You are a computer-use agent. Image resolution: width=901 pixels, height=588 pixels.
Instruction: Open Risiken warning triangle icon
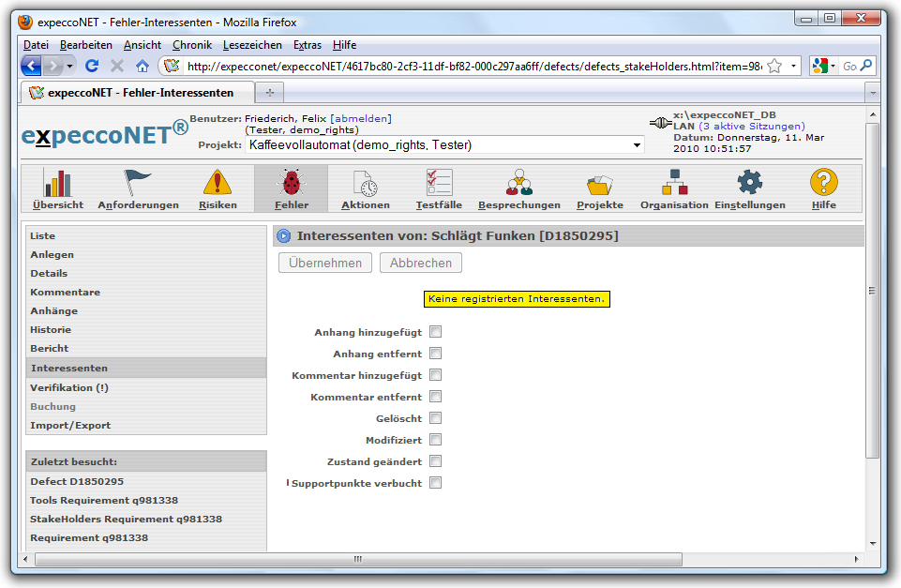218,184
